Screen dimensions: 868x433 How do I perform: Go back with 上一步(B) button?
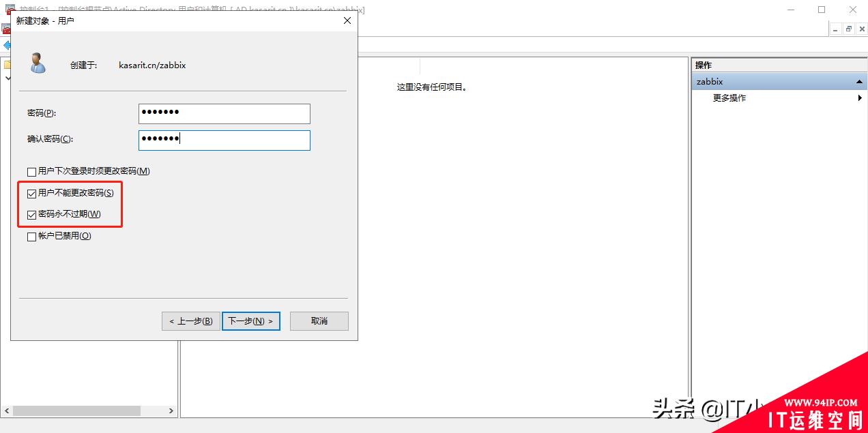tap(191, 321)
